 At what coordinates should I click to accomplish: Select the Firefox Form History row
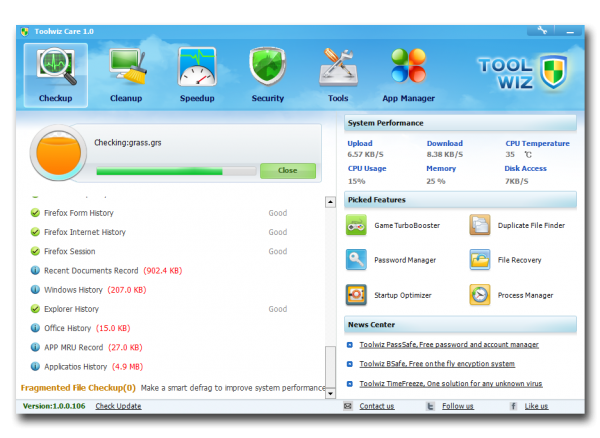159,213
